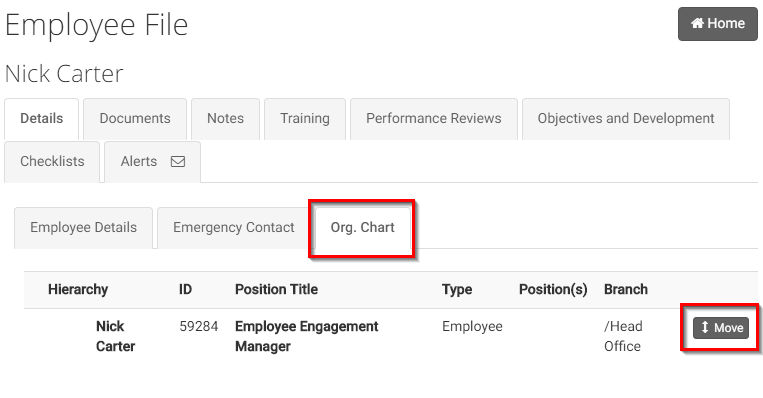763x398 pixels.
Task: Open the Employee Details sub-tab
Action: tap(83, 228)
